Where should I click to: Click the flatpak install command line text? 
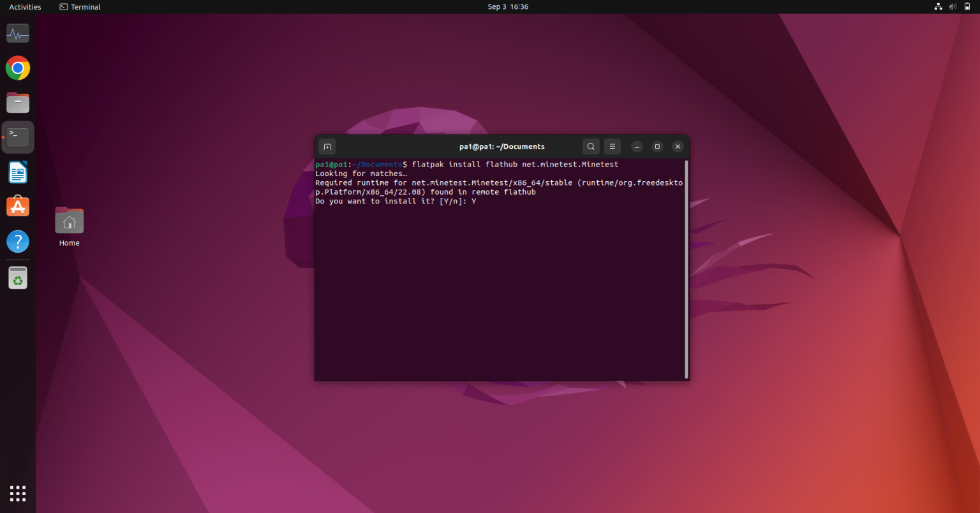click(x=510, y=164)
